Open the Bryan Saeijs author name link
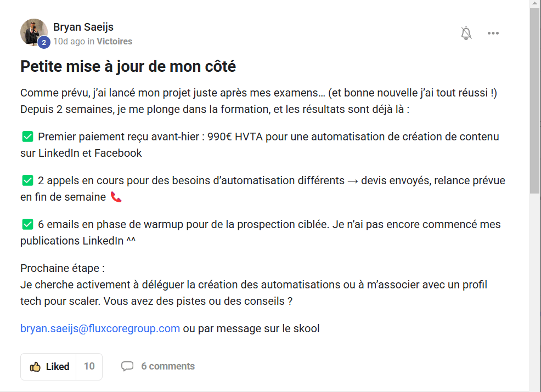 [x=83, y=27]
